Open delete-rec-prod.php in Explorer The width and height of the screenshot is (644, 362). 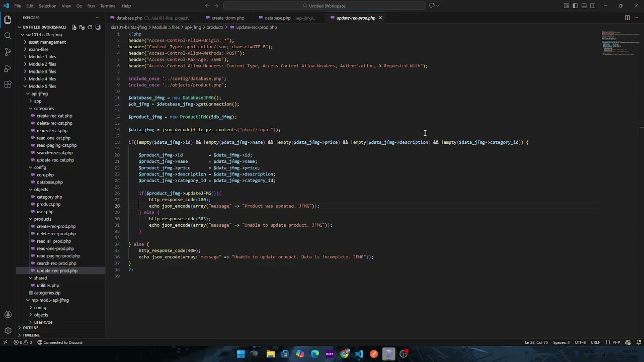coord(56,234)
